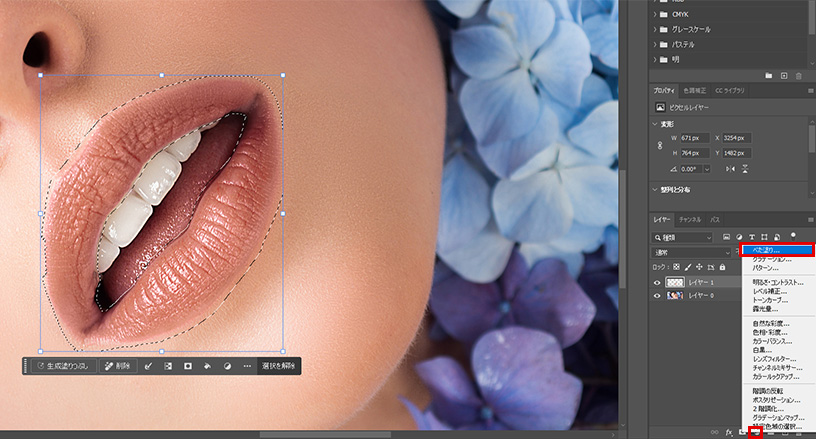Expand the CMYK swatch folder

pyautogui.click(x=655, y=15)
